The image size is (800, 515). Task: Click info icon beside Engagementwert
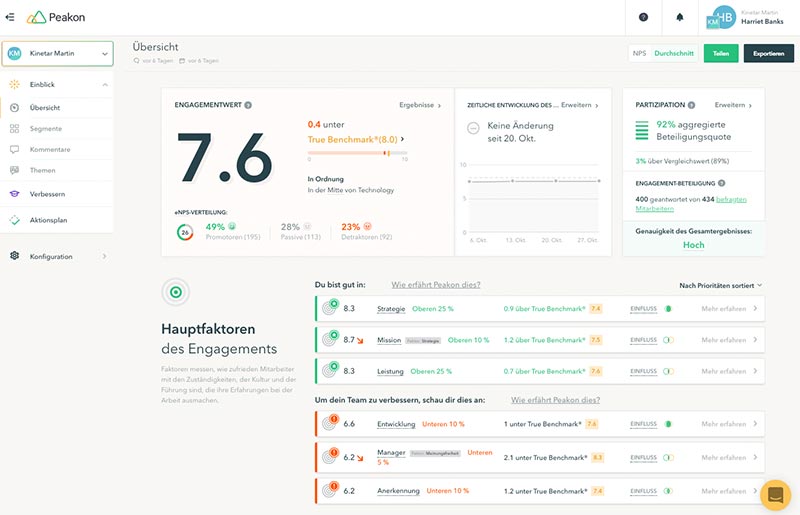click(x=248, y=105)
